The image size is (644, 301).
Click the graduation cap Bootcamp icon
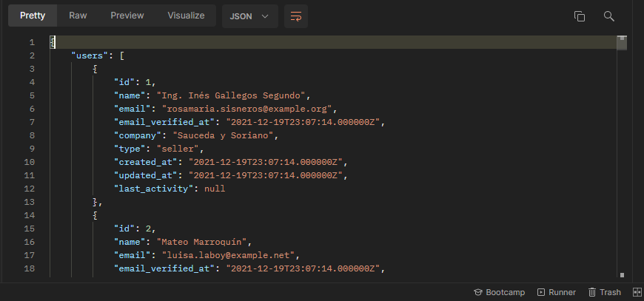click(478, 292)
